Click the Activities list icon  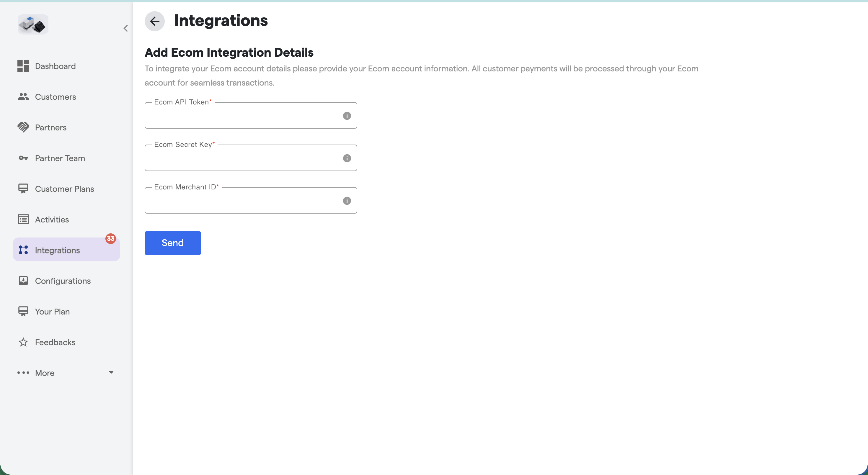pos(23,220)
